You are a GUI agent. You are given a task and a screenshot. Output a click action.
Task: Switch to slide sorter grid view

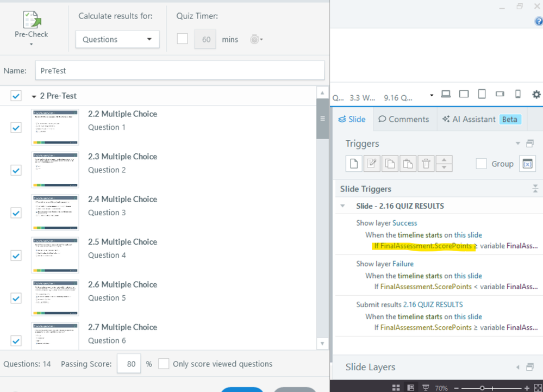click(396, 388)
